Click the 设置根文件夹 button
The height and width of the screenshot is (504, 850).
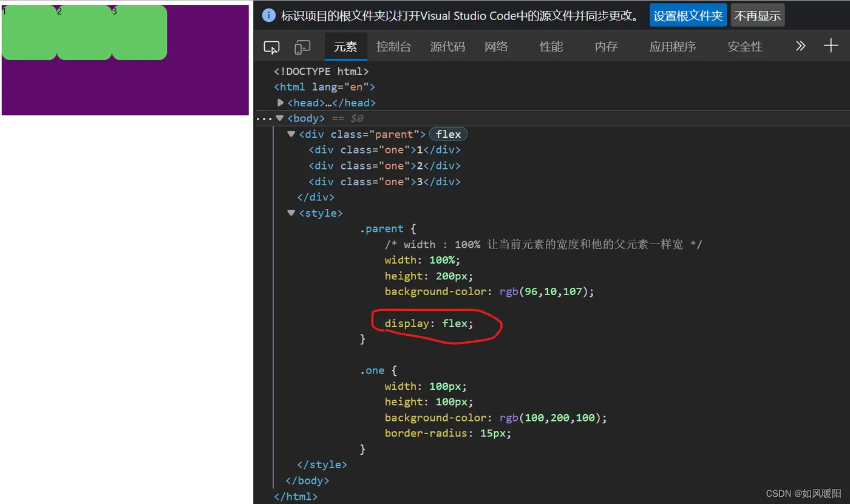click(688, 15)
